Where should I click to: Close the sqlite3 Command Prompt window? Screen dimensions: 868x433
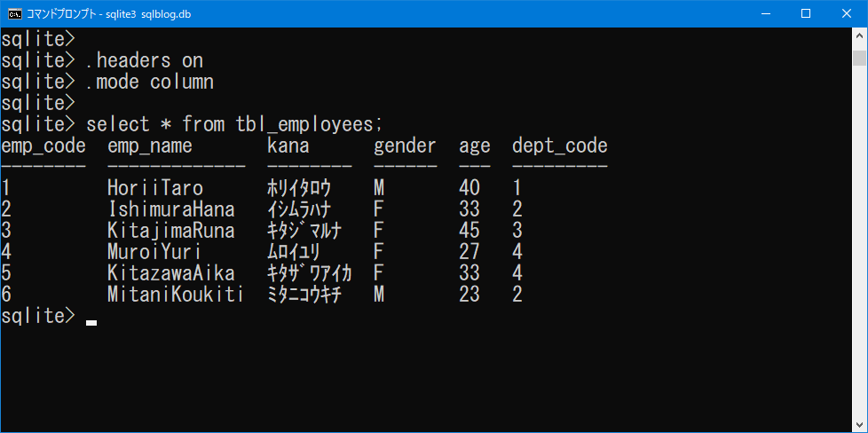[x=847, y=13]
